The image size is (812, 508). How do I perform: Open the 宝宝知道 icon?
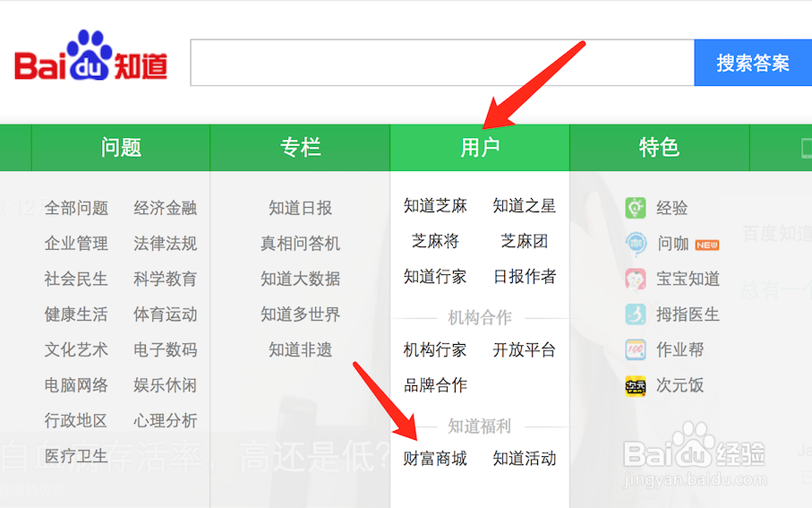click(636, 279)
